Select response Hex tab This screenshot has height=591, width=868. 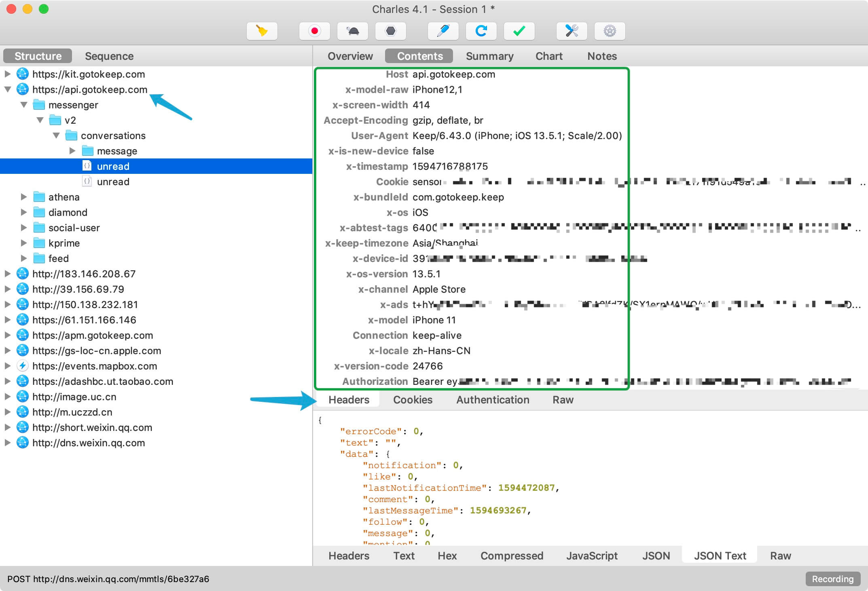447,556
